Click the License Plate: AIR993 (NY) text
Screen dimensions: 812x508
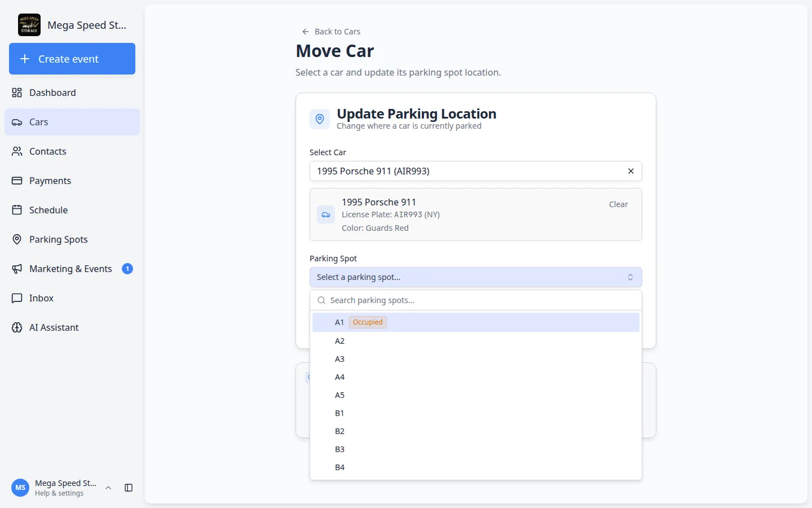[x=391, y=214]
